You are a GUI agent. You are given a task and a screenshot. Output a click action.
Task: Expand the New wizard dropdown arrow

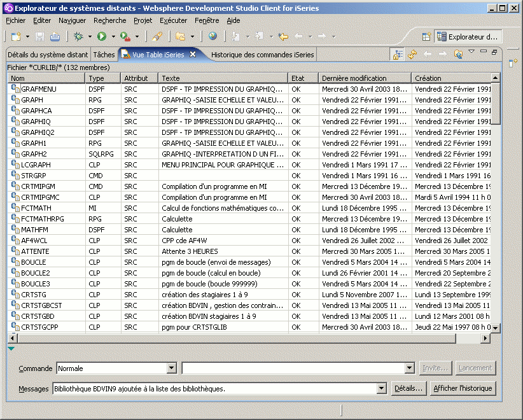click(28, 36)
